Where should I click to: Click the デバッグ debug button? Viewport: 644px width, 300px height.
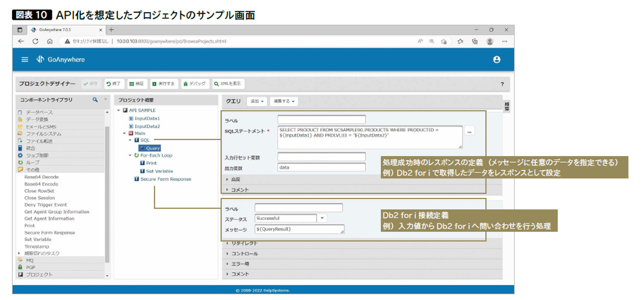tap(195, 84)
